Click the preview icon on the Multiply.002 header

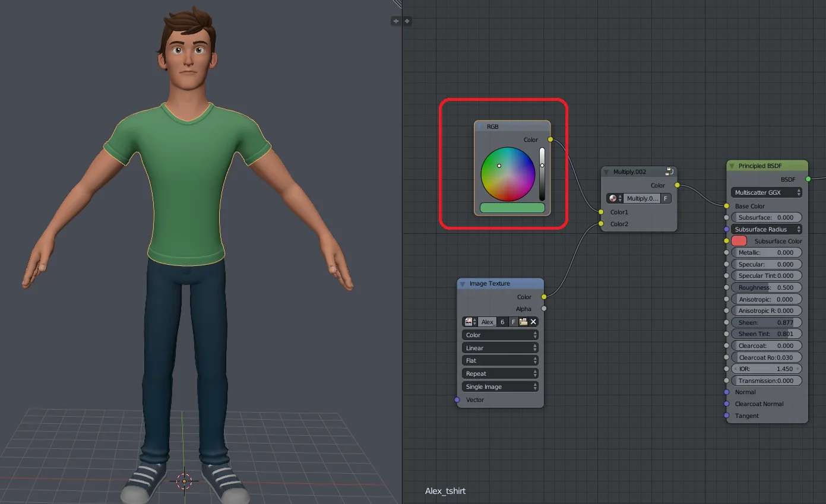coord(669,171)
